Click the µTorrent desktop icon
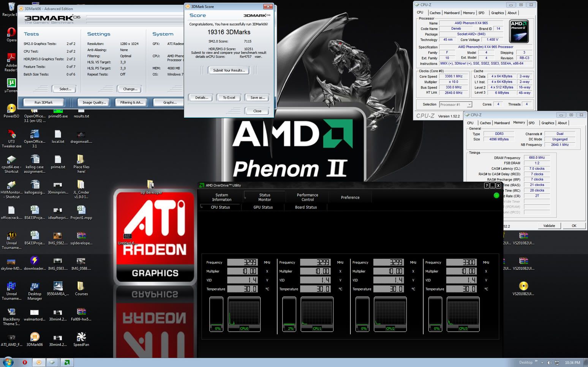The image size is (588, 367). coord(11,83)
